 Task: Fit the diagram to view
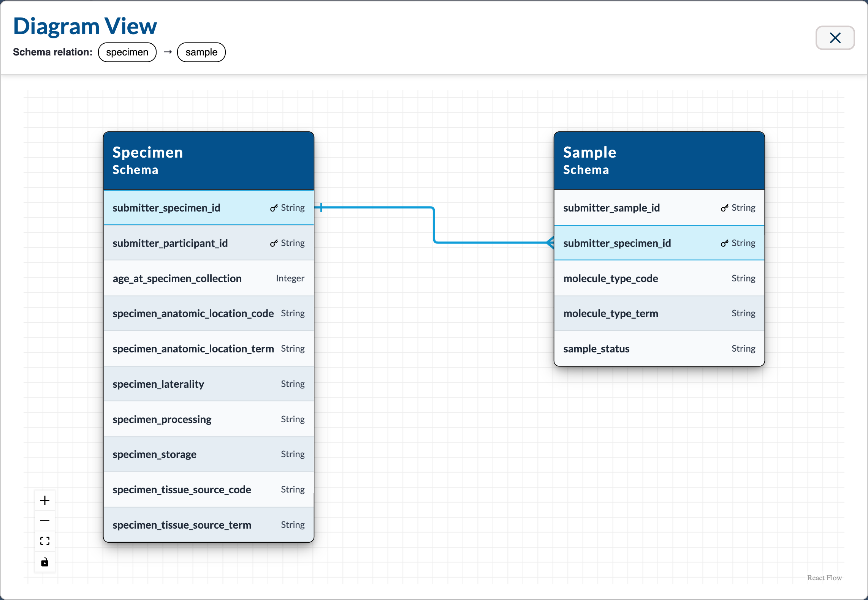click(45, 541)
